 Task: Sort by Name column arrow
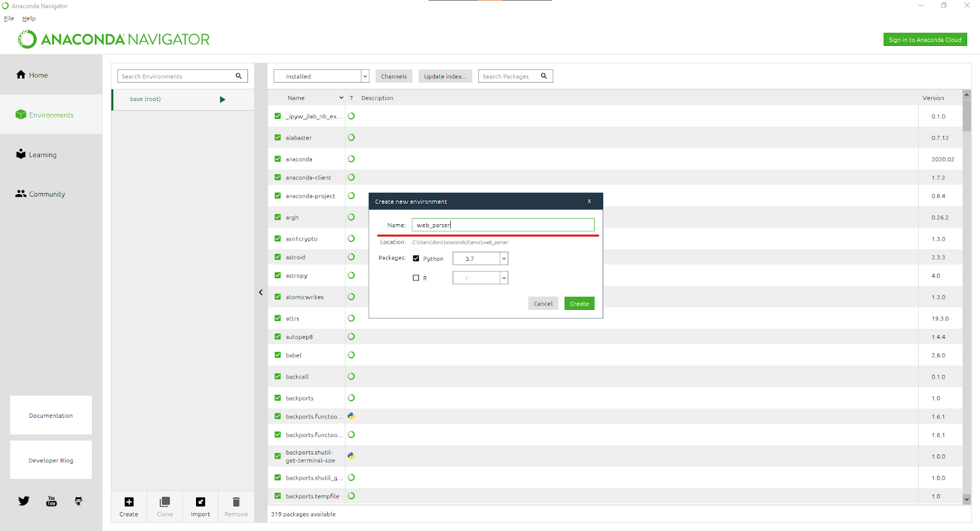point(341,98)
